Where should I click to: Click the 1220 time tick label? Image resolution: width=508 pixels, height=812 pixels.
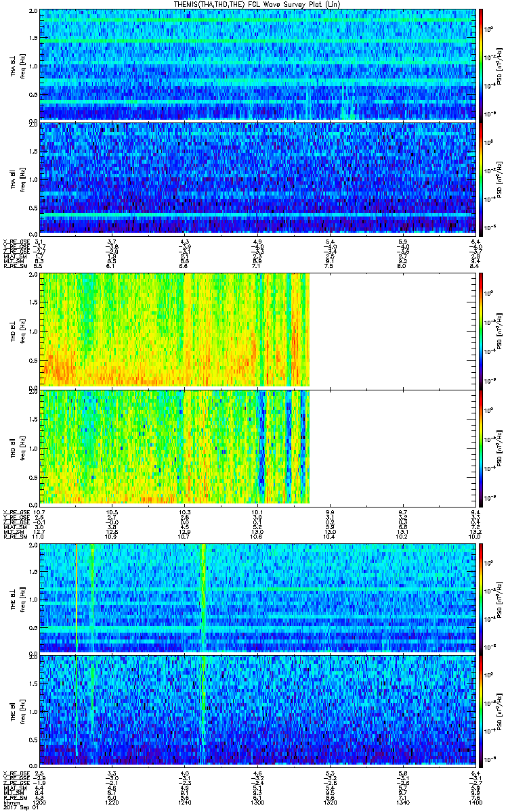112,802
